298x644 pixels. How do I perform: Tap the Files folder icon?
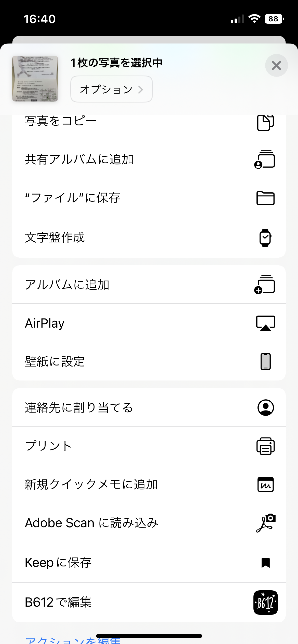[265, 198]
